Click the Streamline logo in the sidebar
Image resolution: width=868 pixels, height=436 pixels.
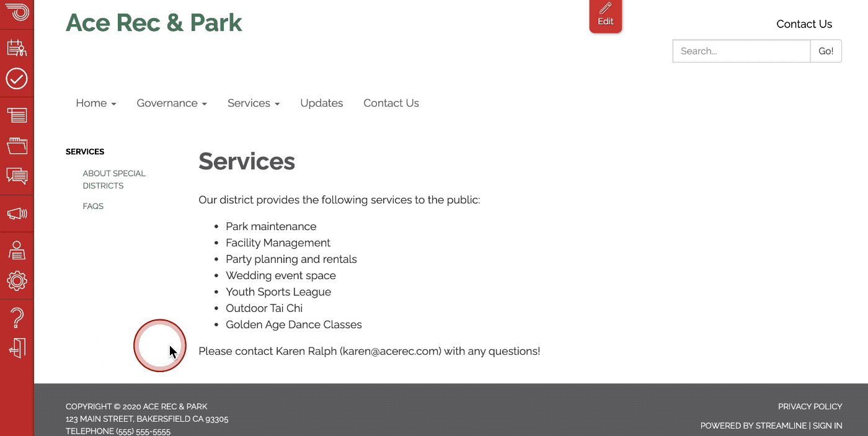17,12
